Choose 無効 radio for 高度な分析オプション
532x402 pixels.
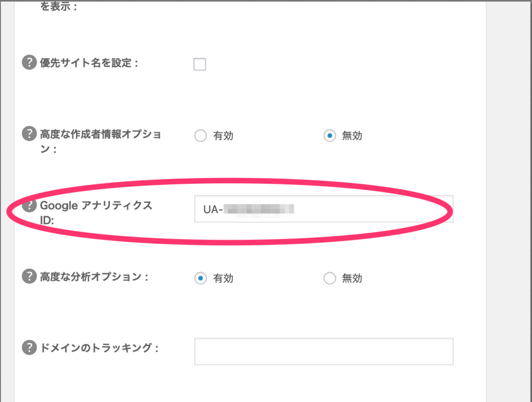coord(329,278)
